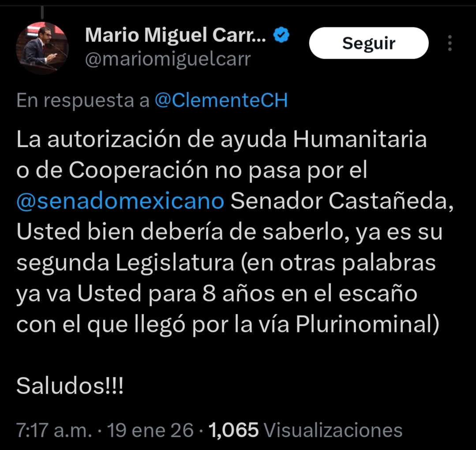Click the 19 ene 26 date
Image resolution: width=476 pixels, height=450 pixels.
coord(150,430)
